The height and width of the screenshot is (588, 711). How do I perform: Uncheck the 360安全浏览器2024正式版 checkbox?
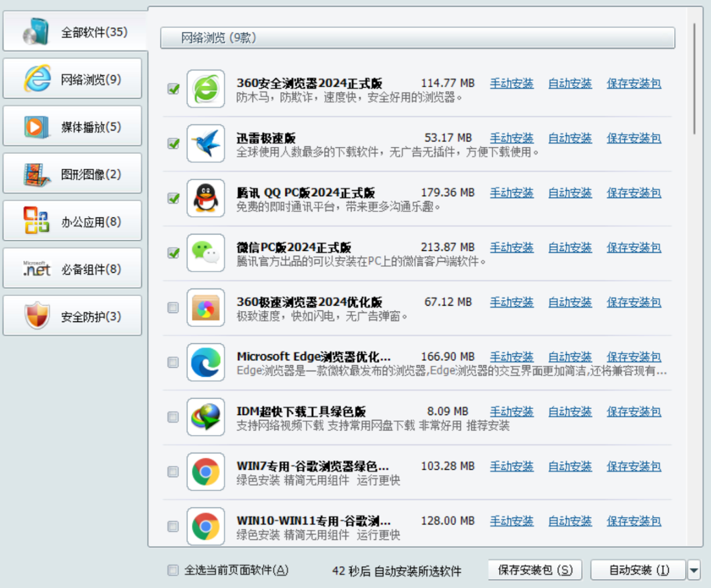click(173, 88)
